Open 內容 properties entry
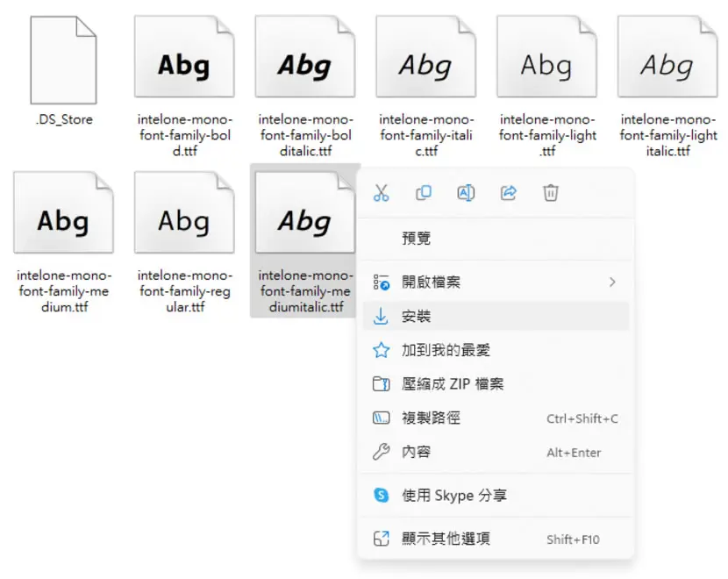The width and height of the screenshot is (728, 579). point(496,452)
